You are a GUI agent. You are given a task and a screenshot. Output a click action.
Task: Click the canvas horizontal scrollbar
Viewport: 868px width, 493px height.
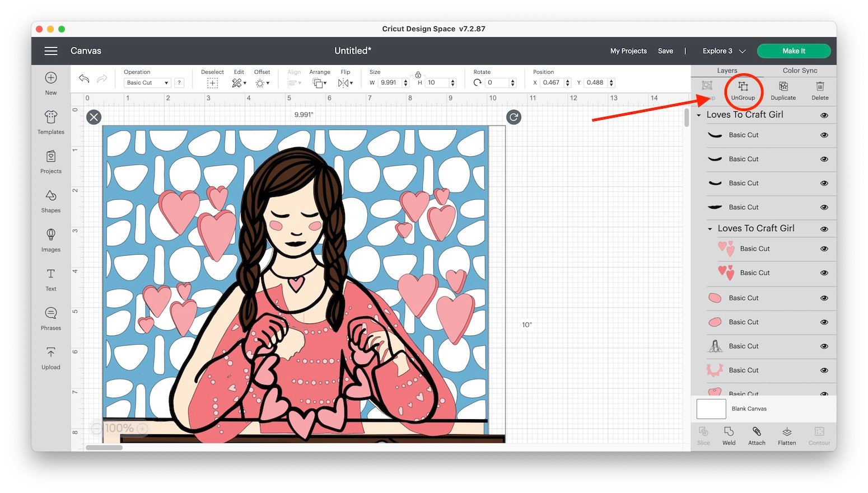tap(104, 448)
